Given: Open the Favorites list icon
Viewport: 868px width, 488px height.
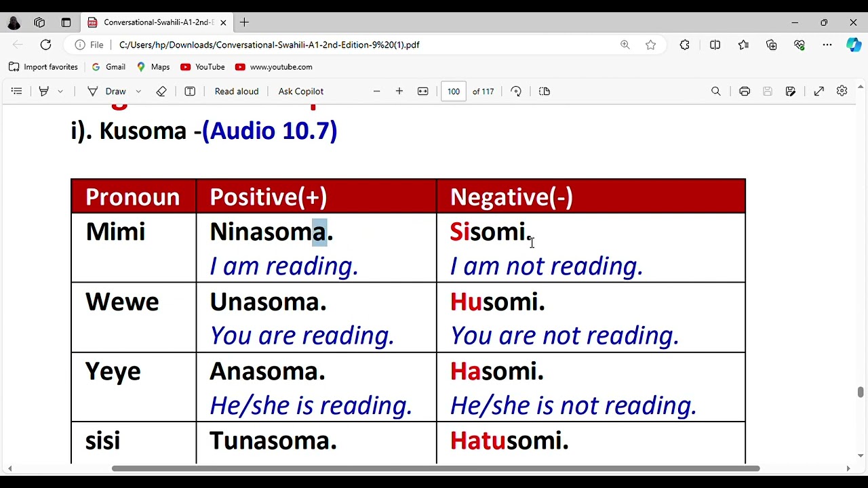Looking at the screenshot, I should (x=744, y=45).
